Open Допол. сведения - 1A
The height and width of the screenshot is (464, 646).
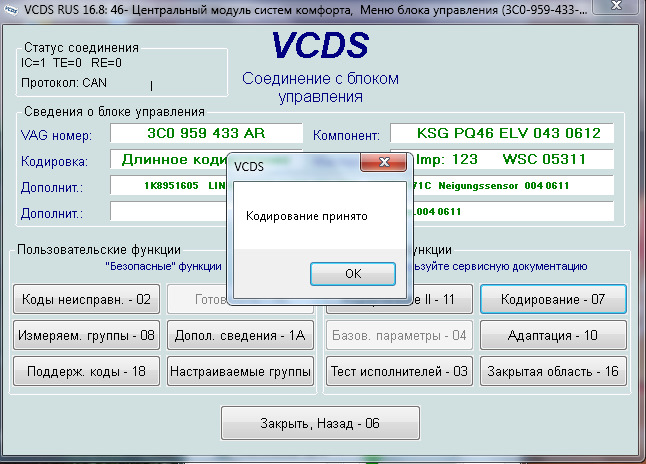240,335
